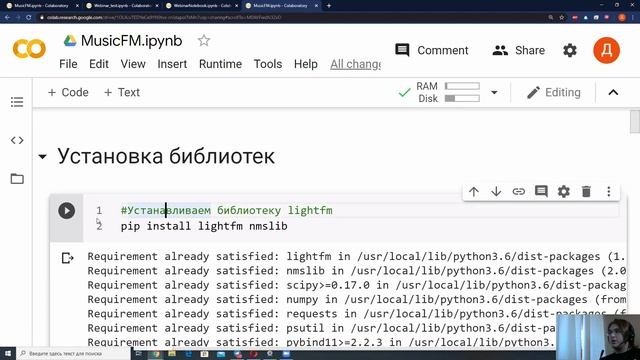Run the pip install lightfm code cell

pos(67,211)
